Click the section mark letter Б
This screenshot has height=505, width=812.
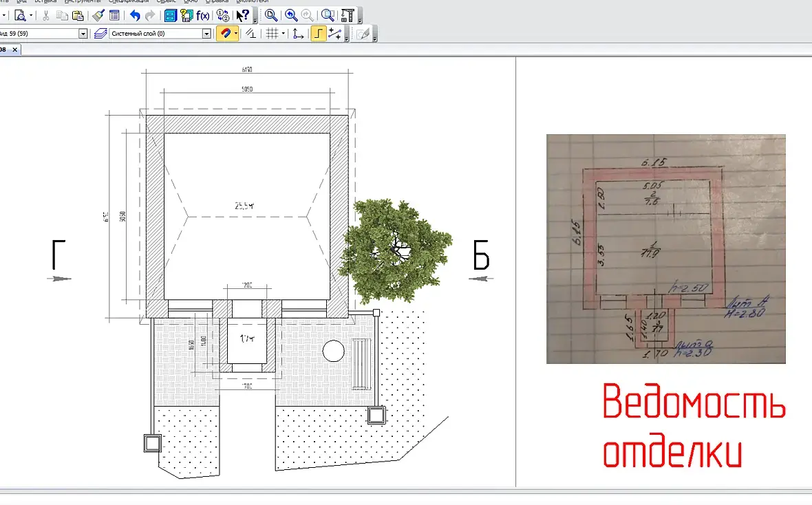481,255
